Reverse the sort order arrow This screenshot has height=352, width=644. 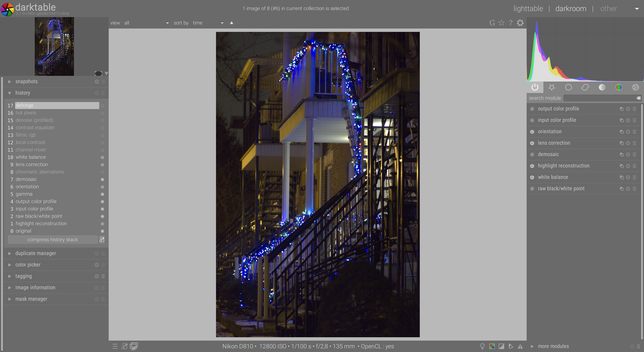[231, 23]
